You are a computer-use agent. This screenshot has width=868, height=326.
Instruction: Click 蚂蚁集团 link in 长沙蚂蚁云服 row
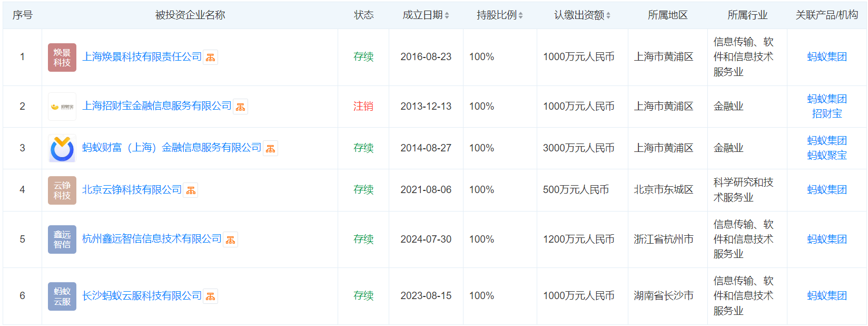tap(827, 296)
